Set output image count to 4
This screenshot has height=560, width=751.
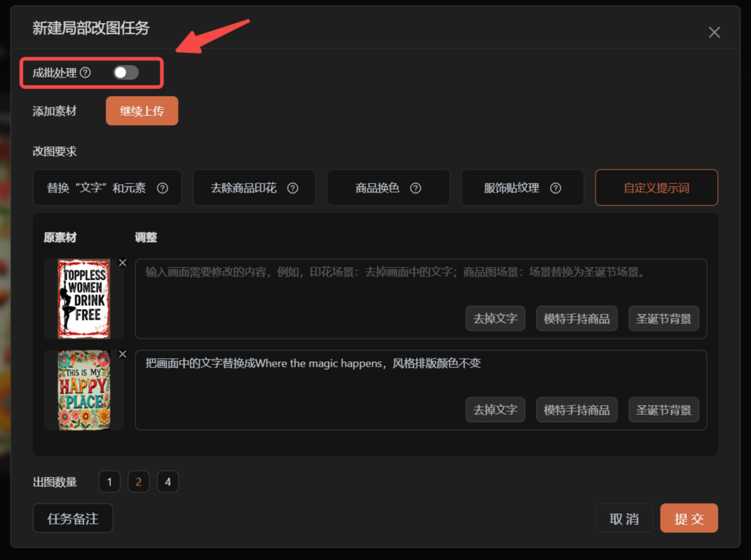(168, 482)
